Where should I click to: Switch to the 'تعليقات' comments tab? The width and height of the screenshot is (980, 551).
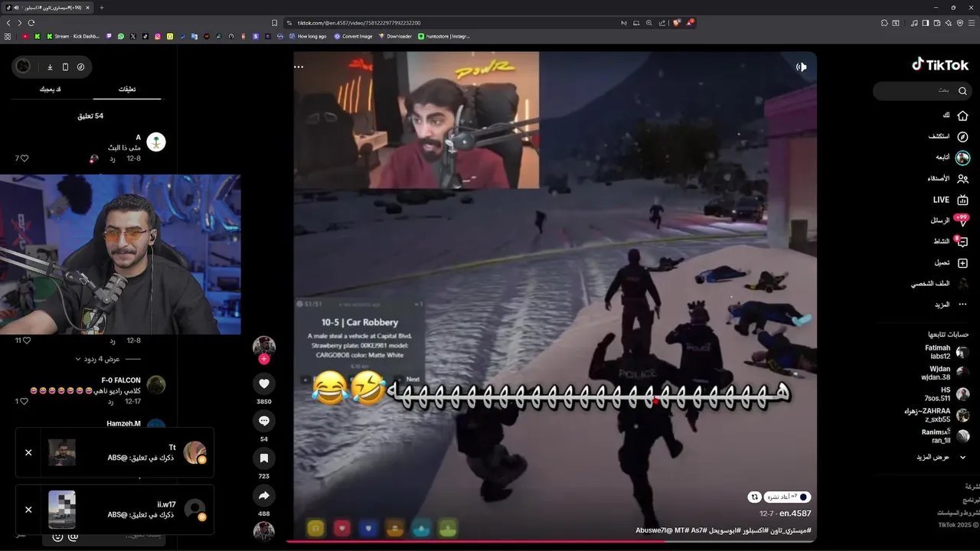click(x=127, y=90)
